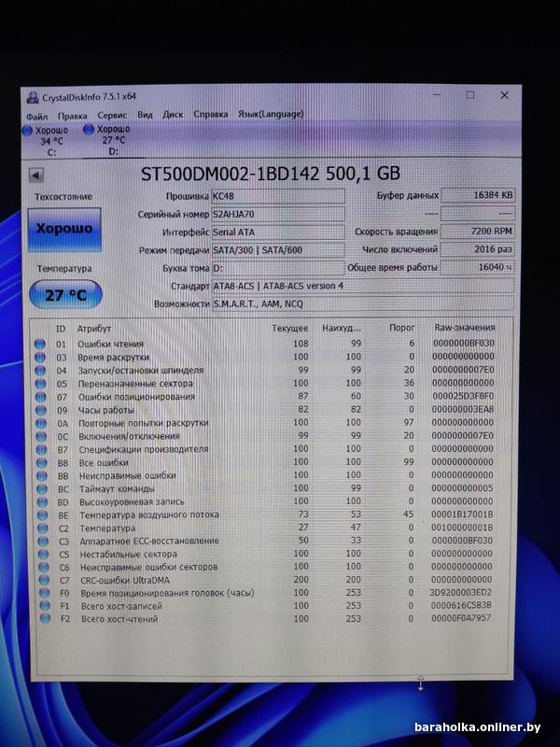Click the rotation speed value 7200 RPM
The width and height of the screenshot is (560, 747).
478,231
